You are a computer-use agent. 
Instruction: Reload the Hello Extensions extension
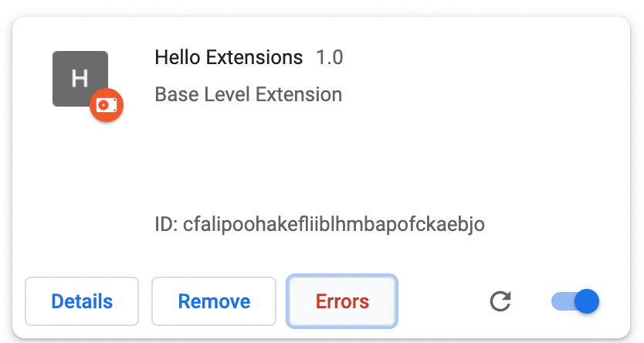[x=500, y=301]
